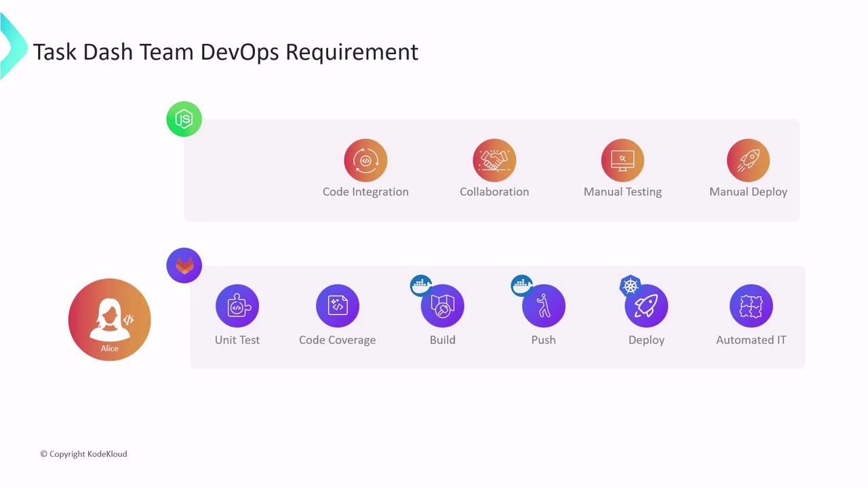The image size is (868, 488).
Task: Select the Build stage icon
Action: click(x=443, y=306)
